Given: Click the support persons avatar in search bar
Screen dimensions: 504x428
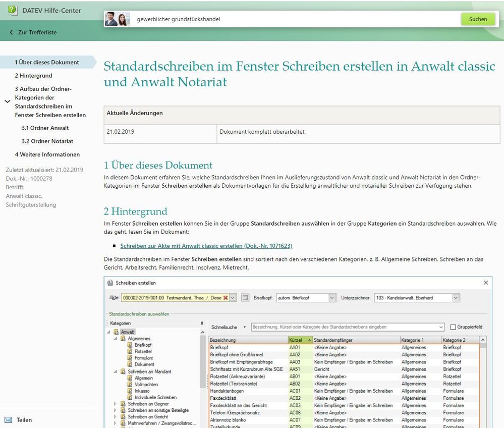Looking at the screenshot, I should click(117, 19).
